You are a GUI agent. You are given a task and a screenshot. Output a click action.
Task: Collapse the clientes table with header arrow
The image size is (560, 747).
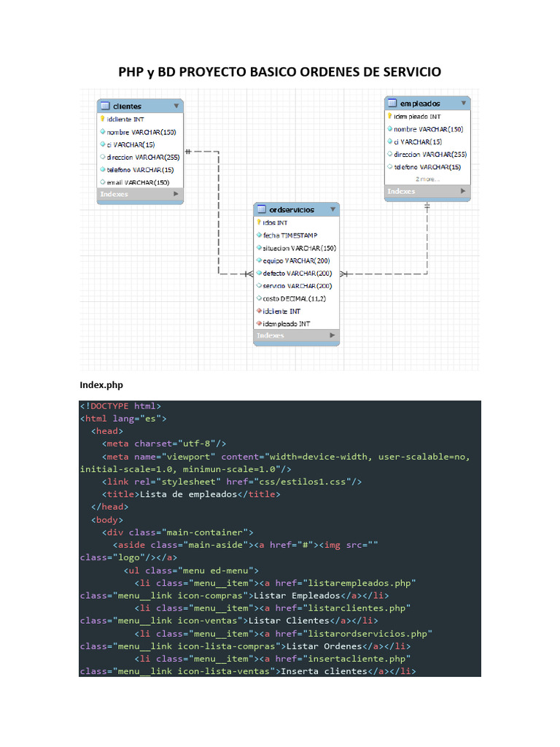coord(176,106)
